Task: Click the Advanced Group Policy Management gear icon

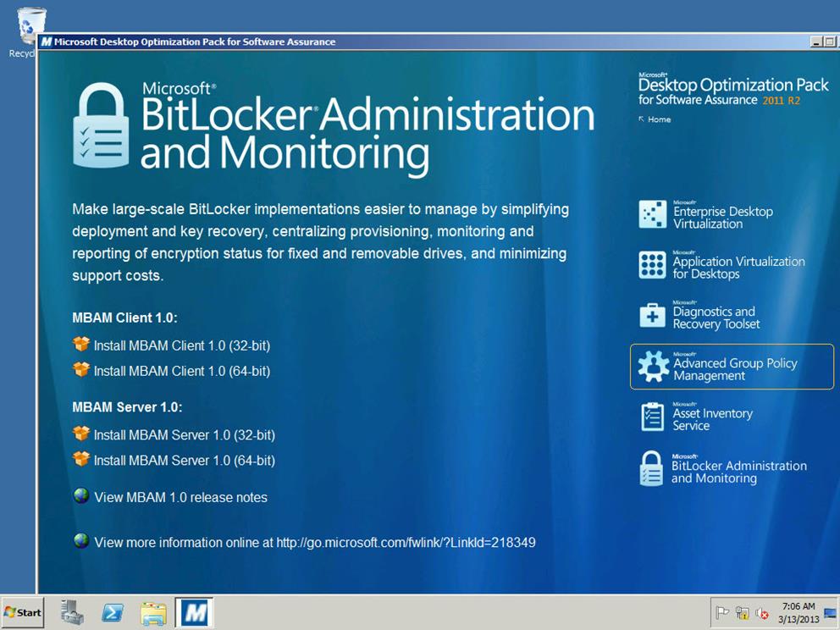Action: pos(653,367)
